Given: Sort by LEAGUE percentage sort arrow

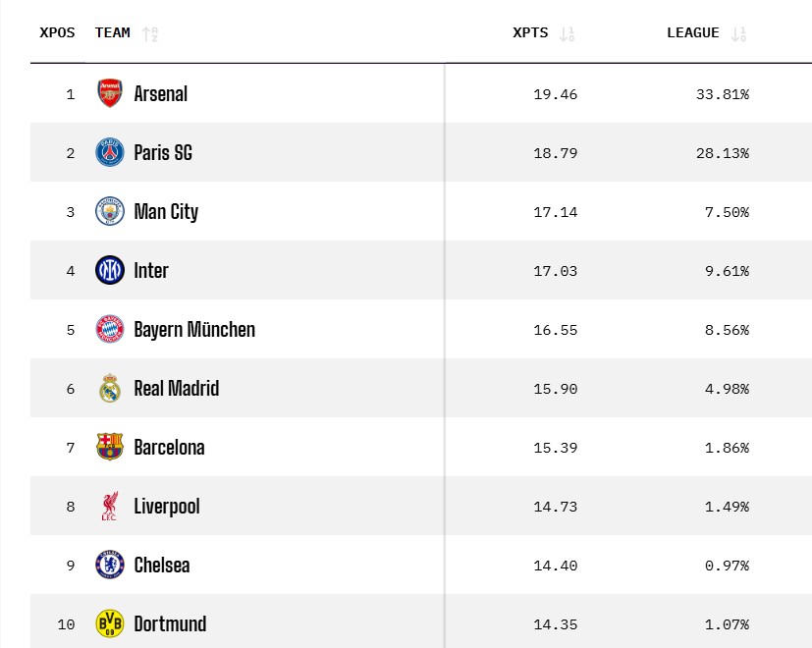Looking at the screenshot, I should click(x=739, y=33).
